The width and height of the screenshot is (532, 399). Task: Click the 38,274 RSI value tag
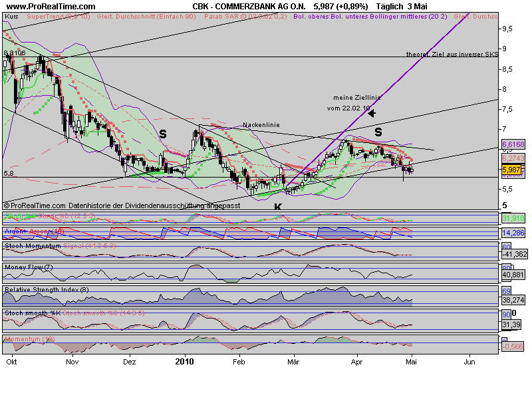(513, 300)
